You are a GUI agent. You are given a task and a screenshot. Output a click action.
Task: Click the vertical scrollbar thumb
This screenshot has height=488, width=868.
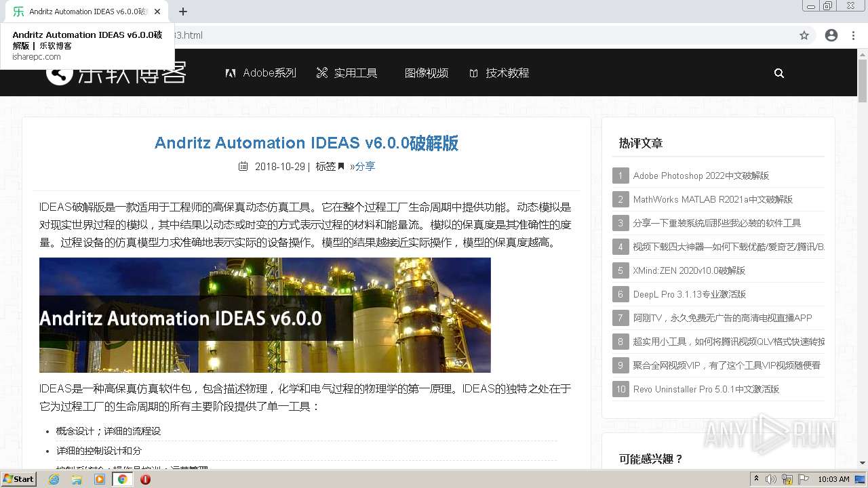(x=863, y=81)
